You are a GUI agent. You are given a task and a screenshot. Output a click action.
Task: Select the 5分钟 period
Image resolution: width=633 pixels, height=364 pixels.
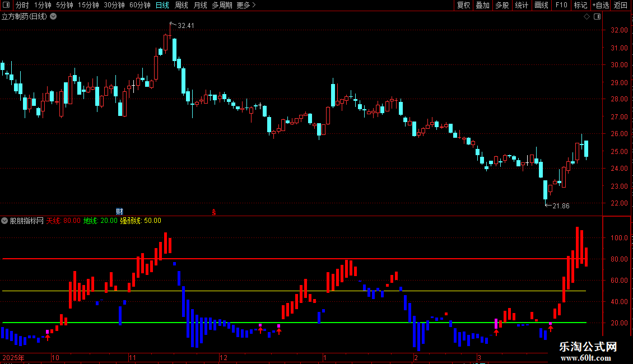pos(64,5)
